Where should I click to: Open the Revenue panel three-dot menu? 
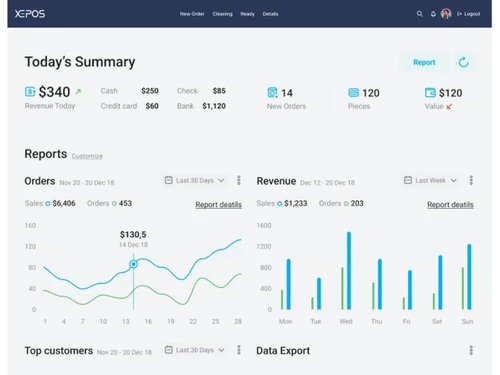[471, 180]
